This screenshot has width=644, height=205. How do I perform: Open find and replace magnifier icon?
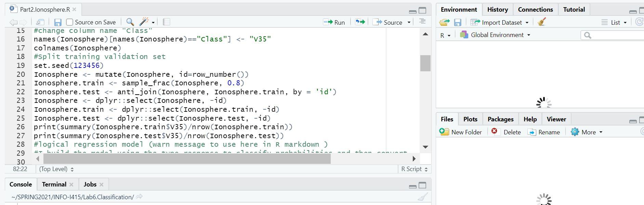point(130,22)
